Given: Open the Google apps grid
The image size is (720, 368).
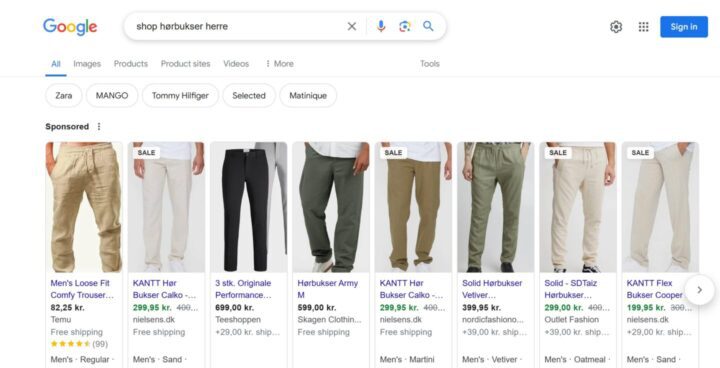Looking at the screenshot, I should (x=643, y=27).
